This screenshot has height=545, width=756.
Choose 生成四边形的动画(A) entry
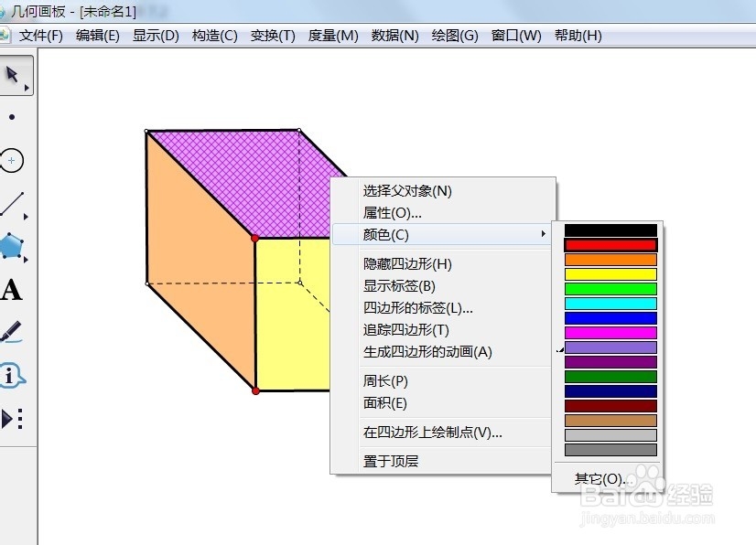point(442,352)
